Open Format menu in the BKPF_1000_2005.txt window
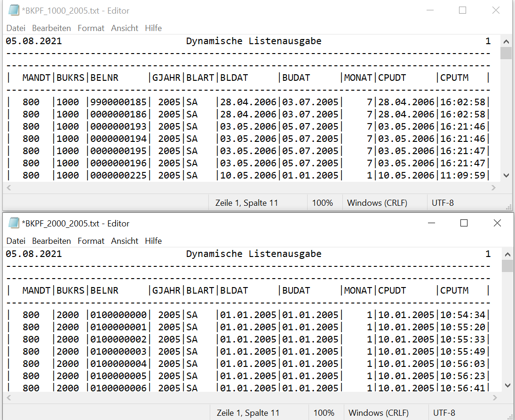Image resolution: width=515 pixels, height=420 pixels. [91, 28]
